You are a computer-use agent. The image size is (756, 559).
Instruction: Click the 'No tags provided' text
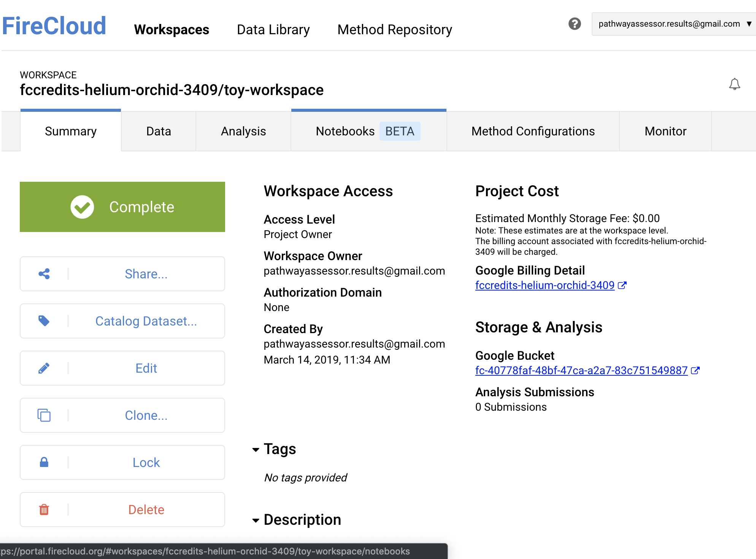(305, 478)
